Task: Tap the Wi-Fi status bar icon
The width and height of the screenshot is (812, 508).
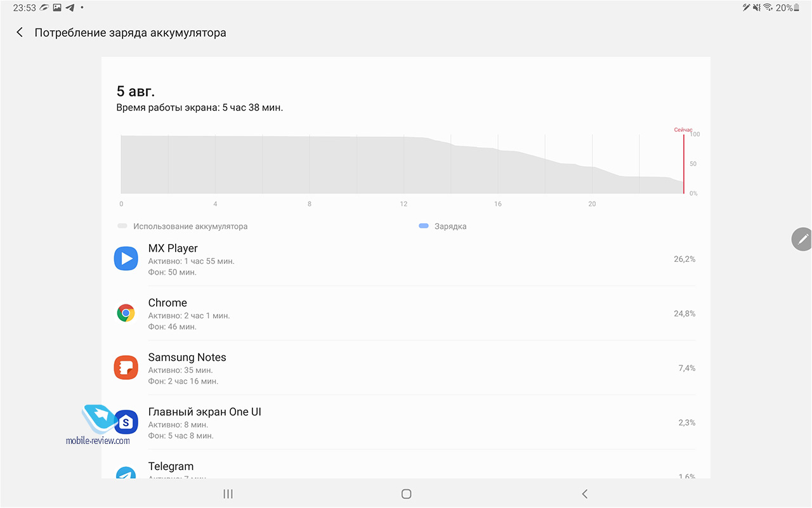Action: tap(768, 8)
